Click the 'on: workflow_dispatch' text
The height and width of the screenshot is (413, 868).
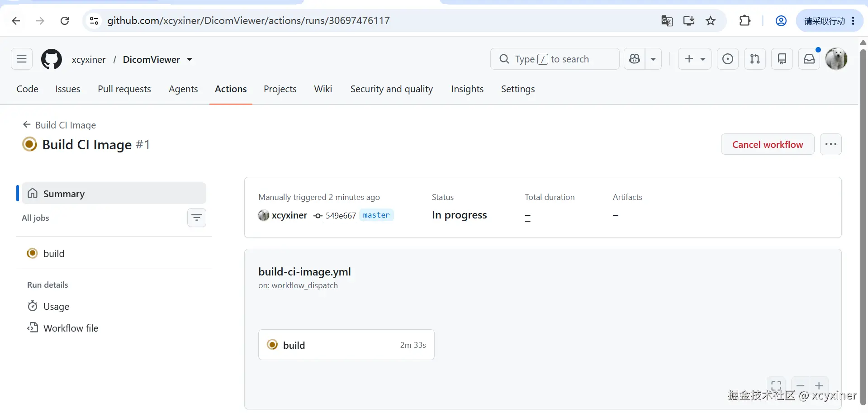(x=298, y=285)
